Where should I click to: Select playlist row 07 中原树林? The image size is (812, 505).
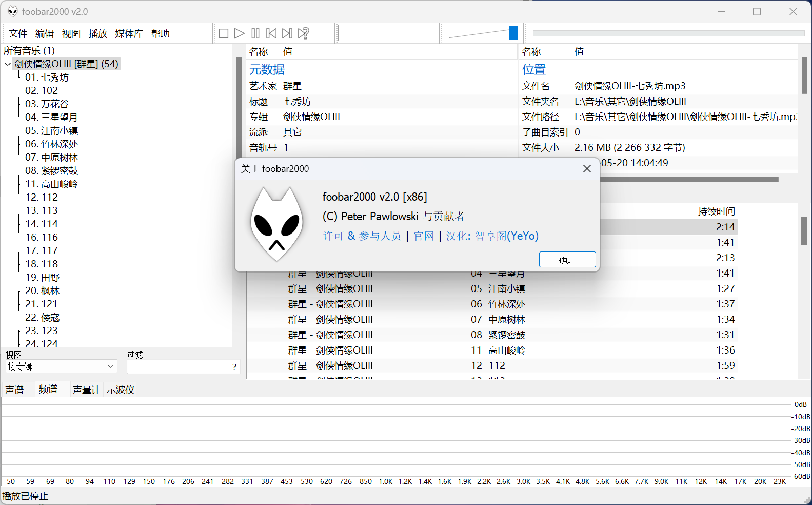(492, 319)
